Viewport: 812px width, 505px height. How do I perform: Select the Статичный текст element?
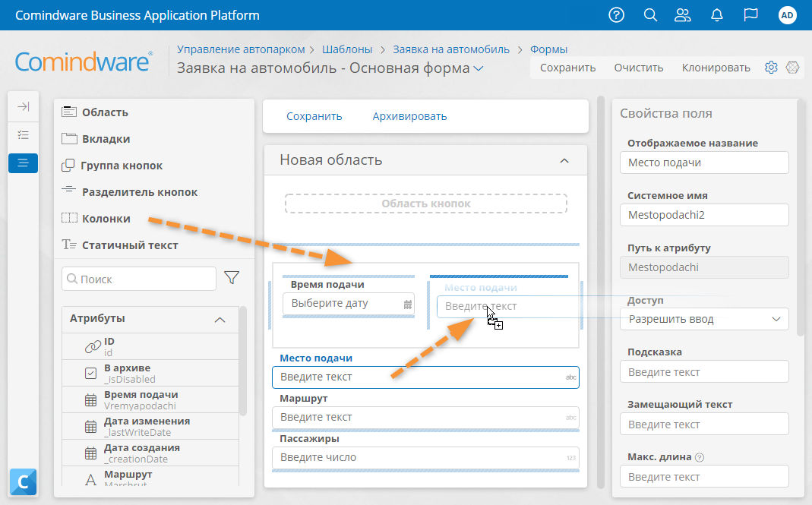tap(120, 245)
